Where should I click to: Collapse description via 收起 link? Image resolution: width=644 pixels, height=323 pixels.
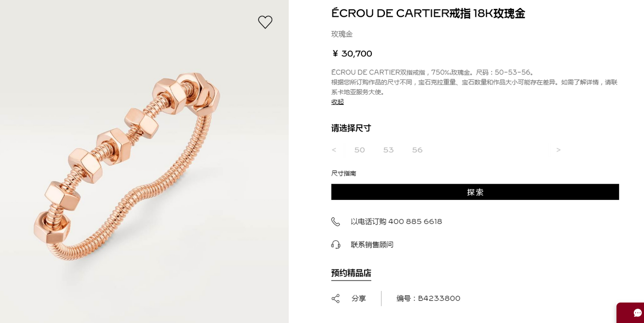[337, 102]
